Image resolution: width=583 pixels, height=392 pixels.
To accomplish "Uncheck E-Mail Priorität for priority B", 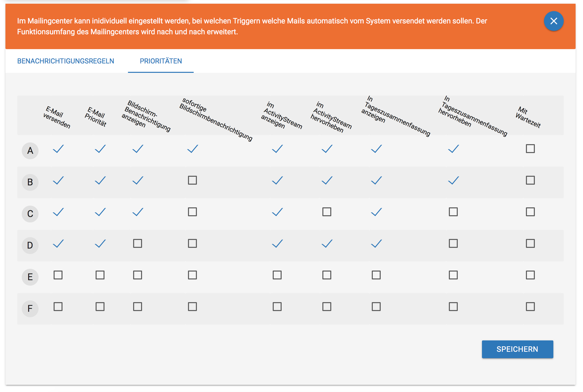I will tap(100, 180).
